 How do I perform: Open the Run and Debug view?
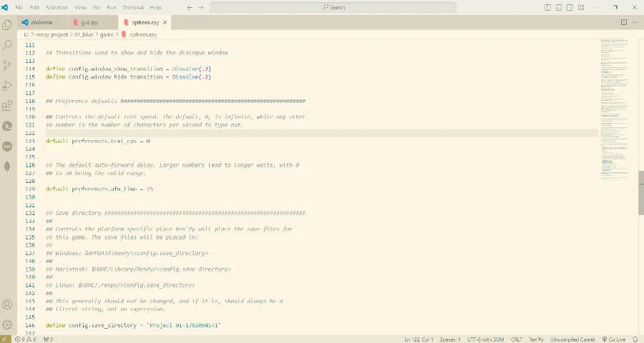coord(7,86)
